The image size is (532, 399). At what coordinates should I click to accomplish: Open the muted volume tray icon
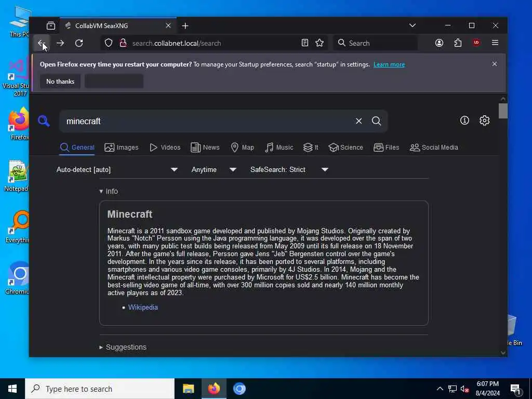click(465, 389)
